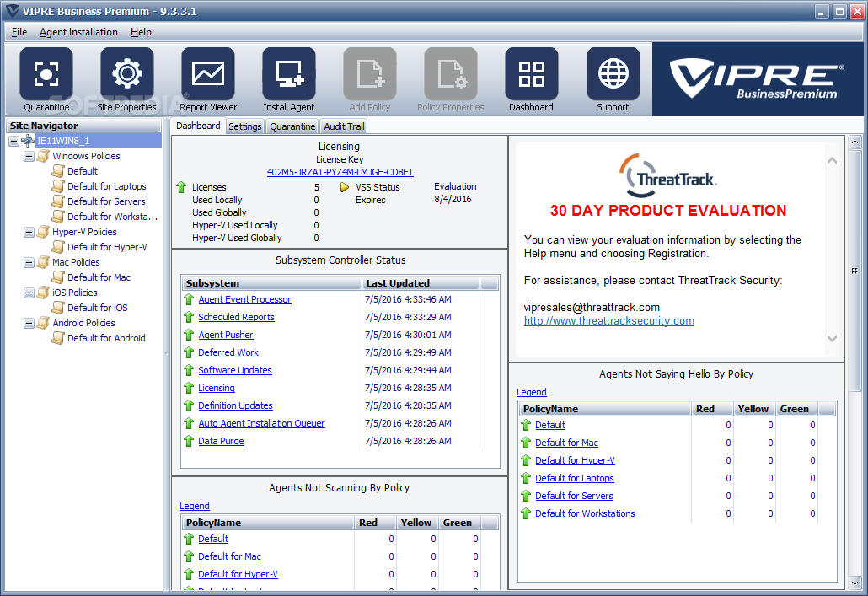Open the Agent Event Processor link

tap(244, 299)
